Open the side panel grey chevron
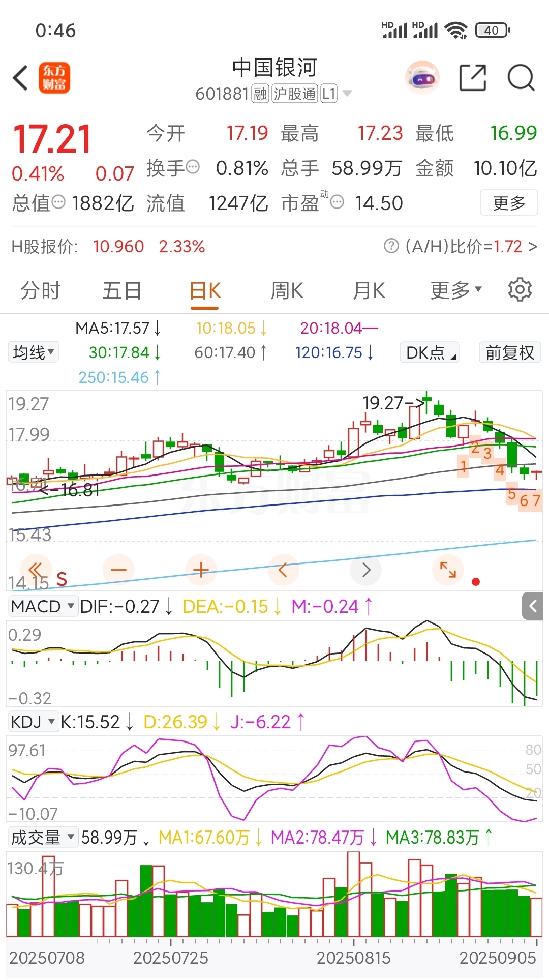 [x=533, y=606]
